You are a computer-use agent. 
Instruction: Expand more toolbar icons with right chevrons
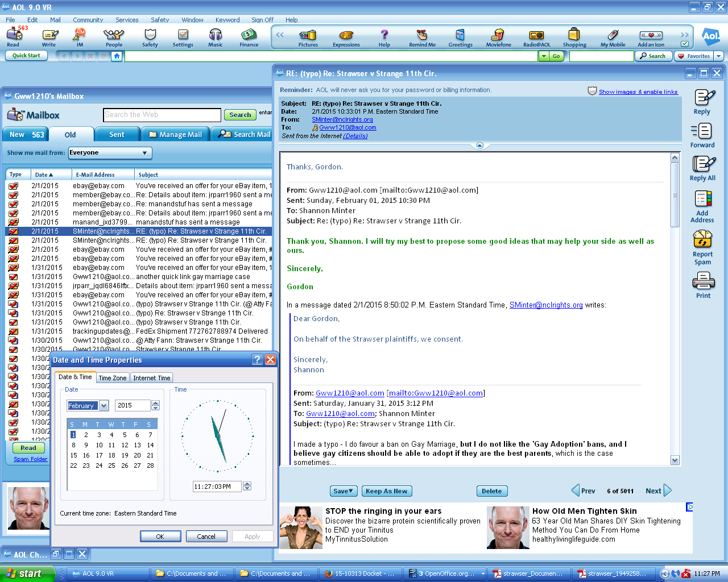684,35
